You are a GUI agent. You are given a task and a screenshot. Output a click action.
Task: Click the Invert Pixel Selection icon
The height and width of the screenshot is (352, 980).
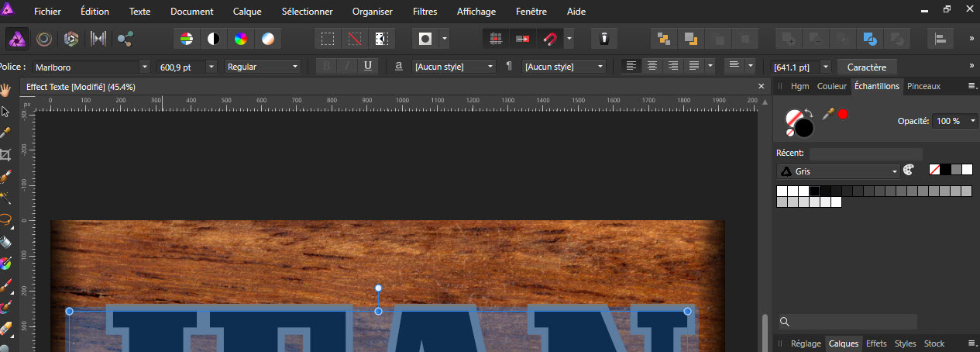(381, 38)
